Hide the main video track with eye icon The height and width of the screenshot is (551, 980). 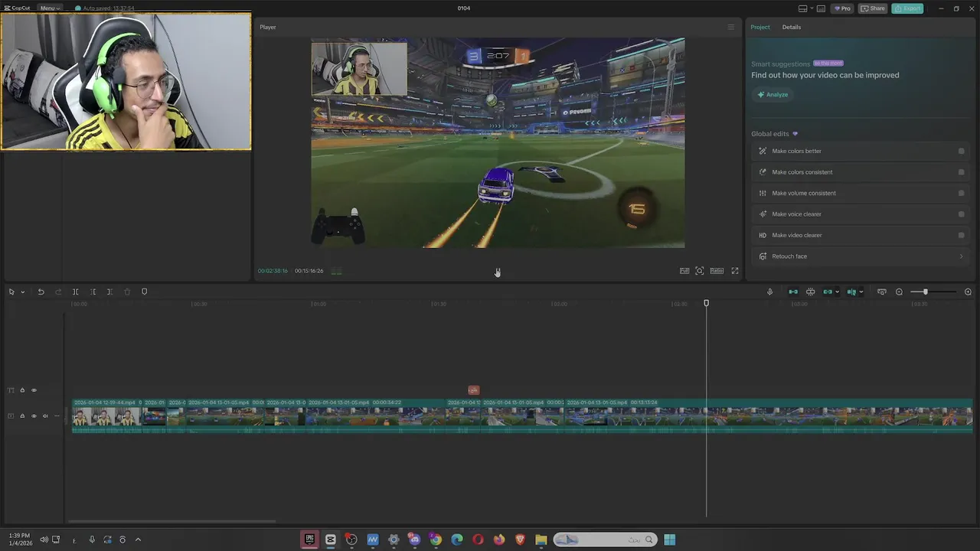tap(34, 416)
